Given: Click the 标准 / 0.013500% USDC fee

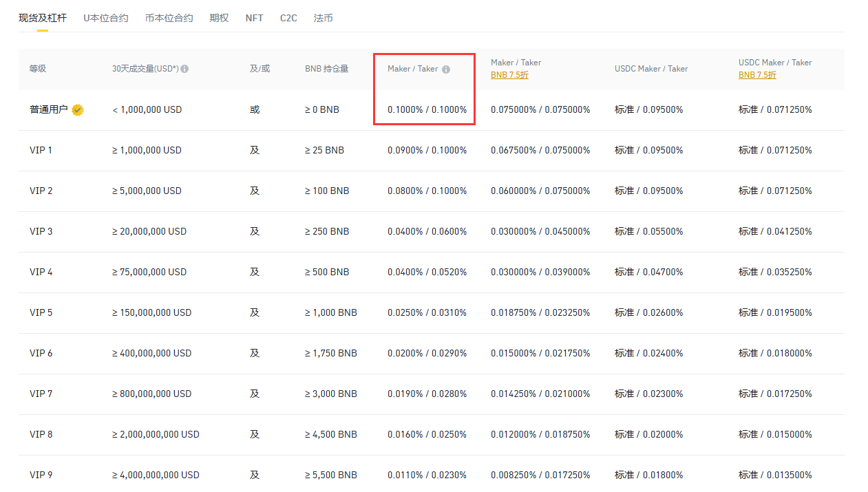Looking at the screenshot, I should pos(776,475).
